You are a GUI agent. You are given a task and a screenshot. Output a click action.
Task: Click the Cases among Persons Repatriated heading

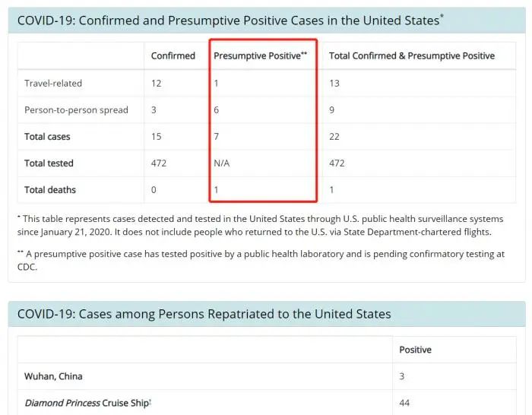204,314
